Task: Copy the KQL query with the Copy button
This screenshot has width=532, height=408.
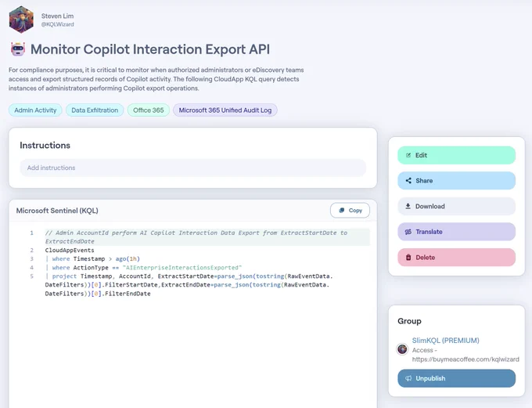Action: 350,211
